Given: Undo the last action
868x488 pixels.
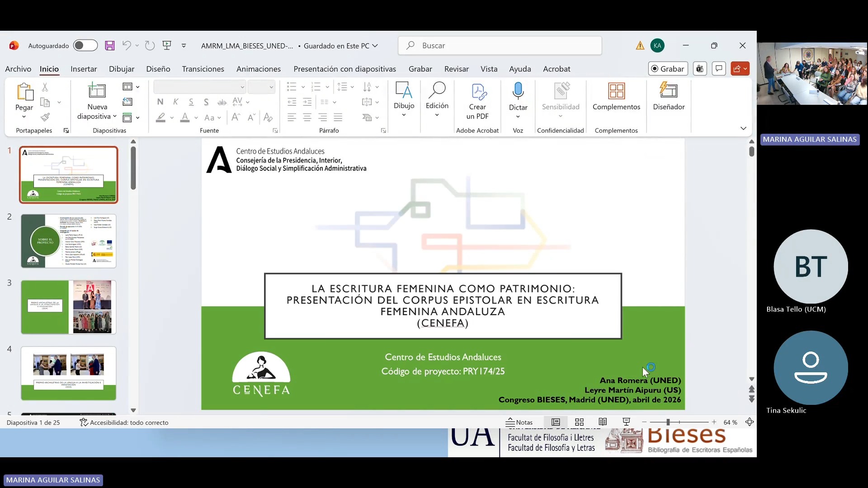Looking at the screenshot, I should [127, 46].
